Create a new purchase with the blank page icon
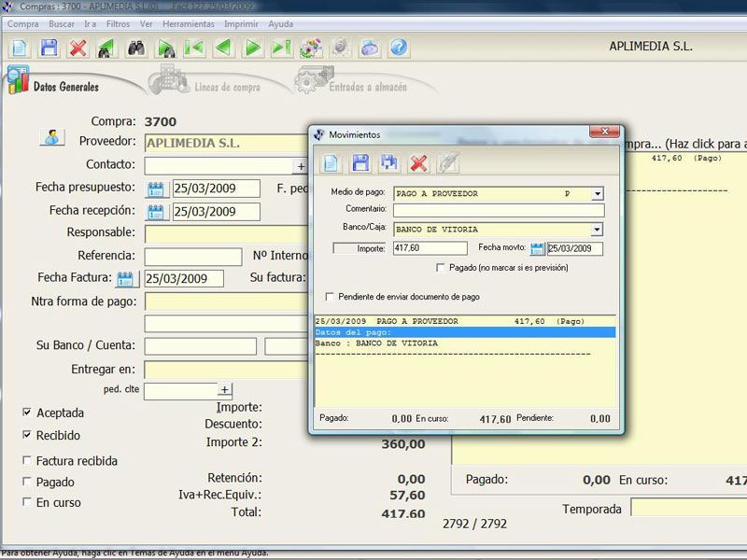747x560 pixels. (20, 49)
